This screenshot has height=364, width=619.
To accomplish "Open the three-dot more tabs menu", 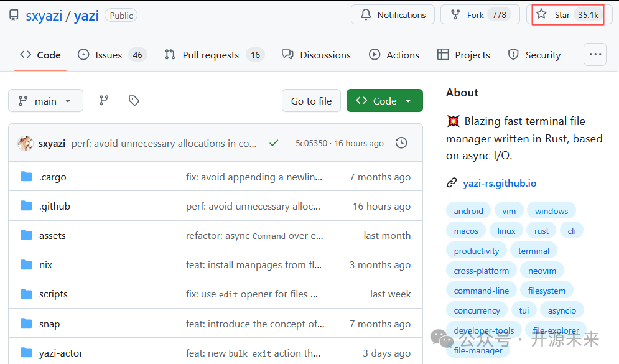I will click(595, 55).
